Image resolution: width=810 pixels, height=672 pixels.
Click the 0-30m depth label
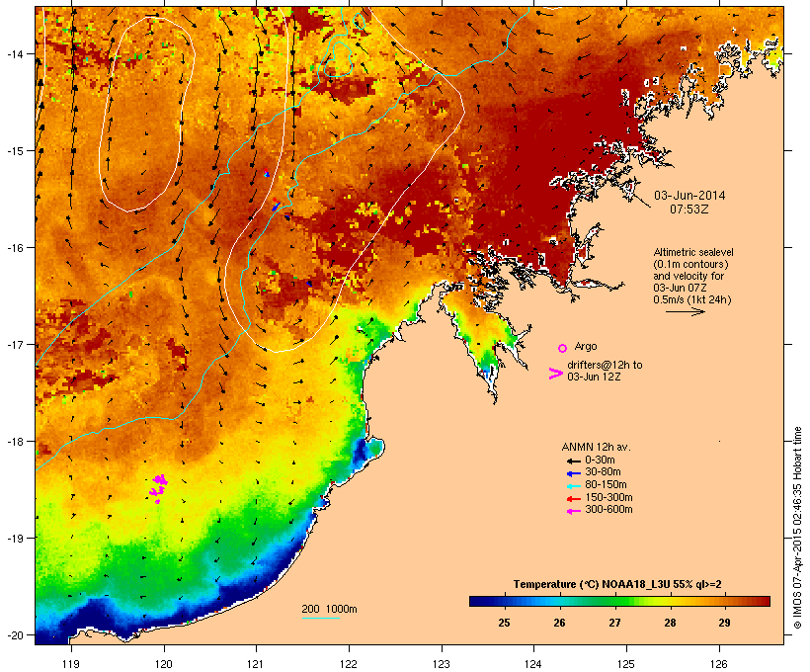pyautogui.click(x=600, y=461)
